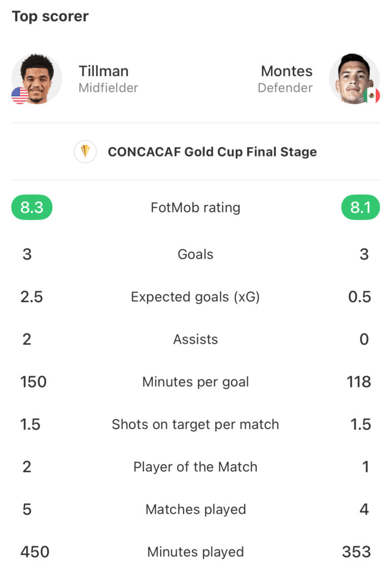Select Tillman player name
The height and width of the screenshot is (570, 392).
pos(104,71)
